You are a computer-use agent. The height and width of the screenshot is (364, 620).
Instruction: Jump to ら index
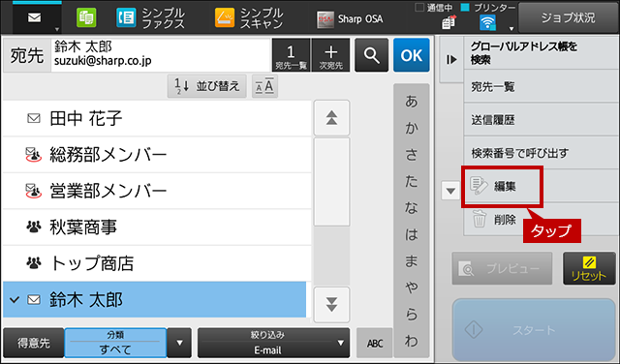tap(411, 315)
